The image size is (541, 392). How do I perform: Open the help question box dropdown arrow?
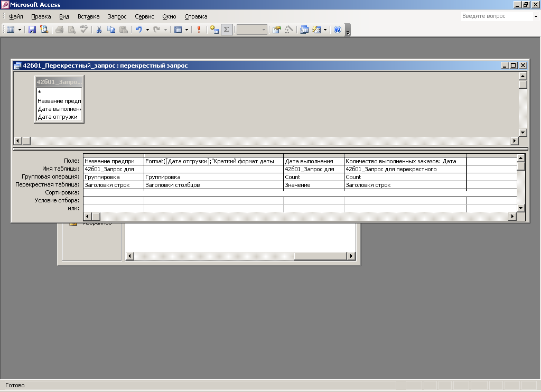(x=536, y=16)
